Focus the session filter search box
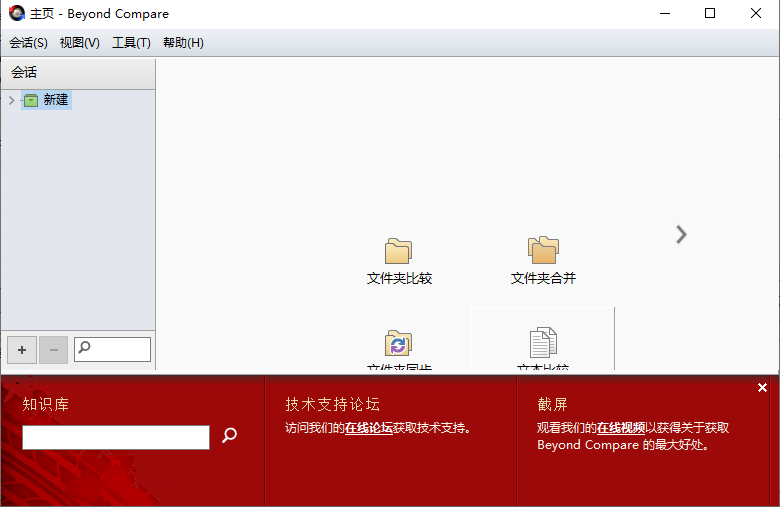 click(x=112, y=349)
